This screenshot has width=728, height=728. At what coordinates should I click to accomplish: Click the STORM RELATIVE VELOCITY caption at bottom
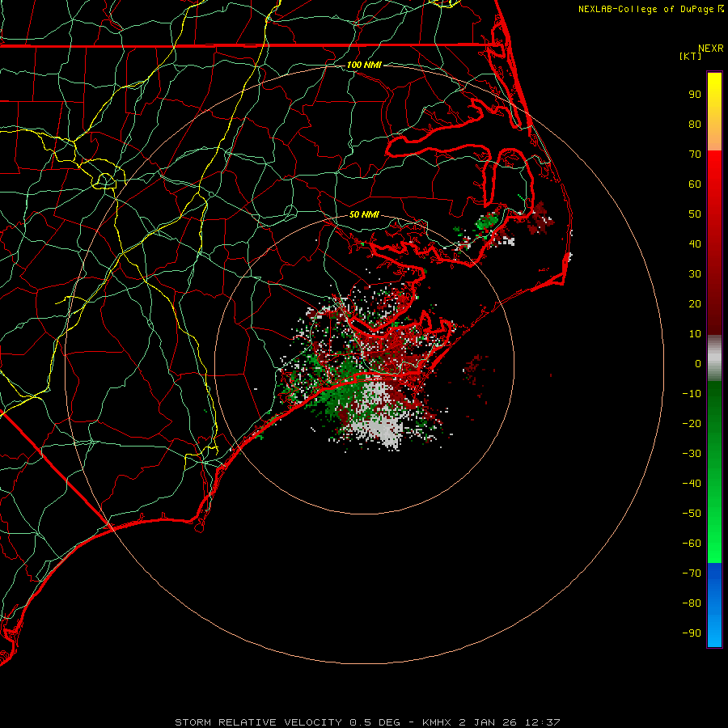pyautogui.click(x=367, y=722)
